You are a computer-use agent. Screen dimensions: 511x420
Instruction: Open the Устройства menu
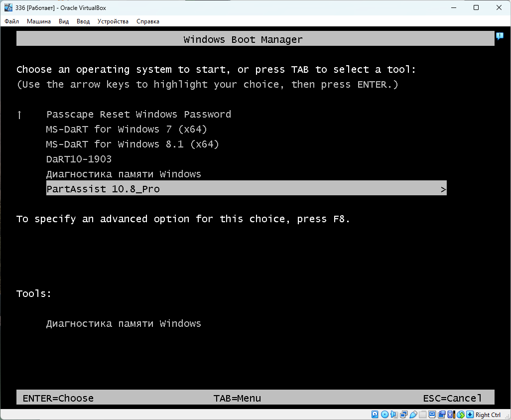(x=113, y=21)
